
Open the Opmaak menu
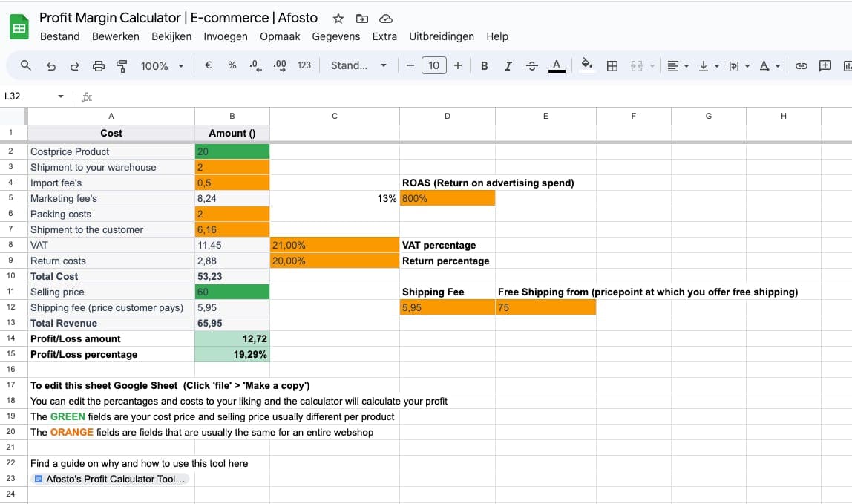point(280,36)
